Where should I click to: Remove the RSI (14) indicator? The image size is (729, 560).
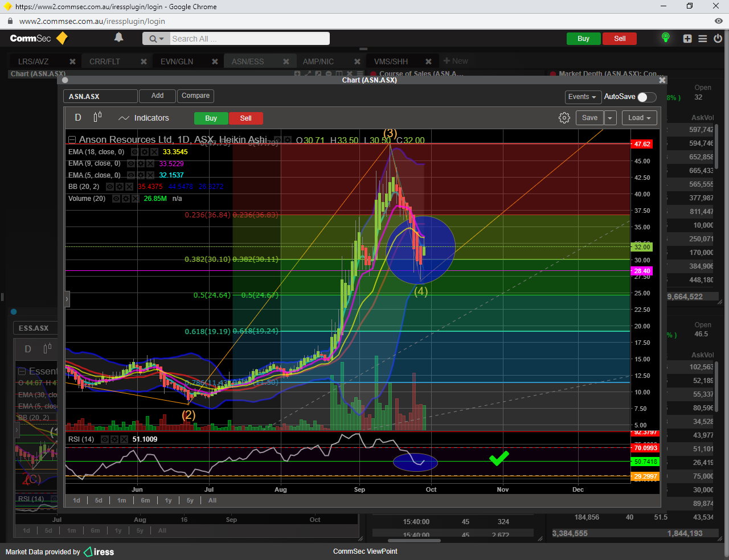coord(124,439)
